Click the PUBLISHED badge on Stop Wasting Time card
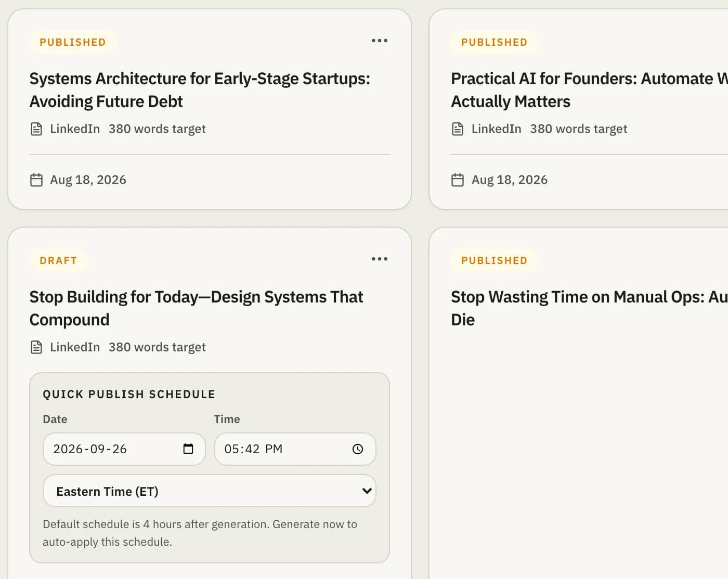 point(495,260)
